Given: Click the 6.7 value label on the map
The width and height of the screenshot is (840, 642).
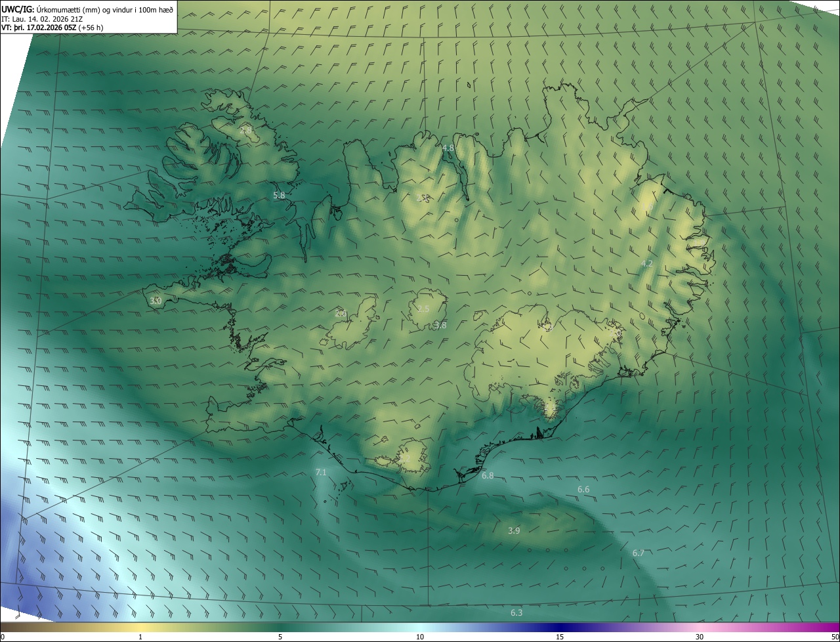Looking at the screenshot, I should click(638, 553).
